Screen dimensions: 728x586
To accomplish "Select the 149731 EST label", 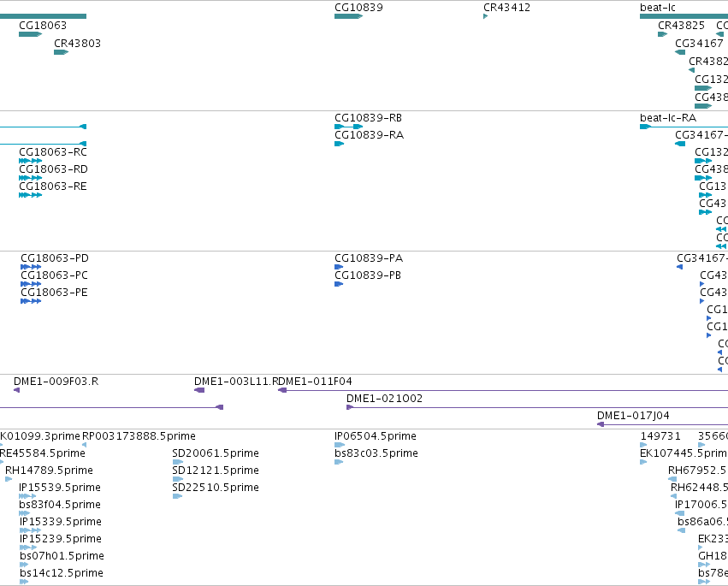I will (660, 436).
